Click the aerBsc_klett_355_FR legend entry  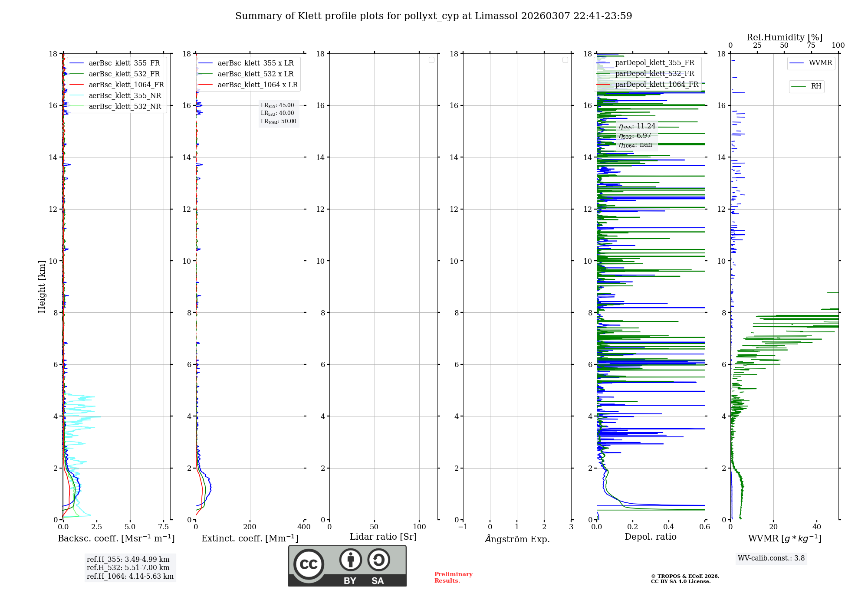click(x=124, y=63)
